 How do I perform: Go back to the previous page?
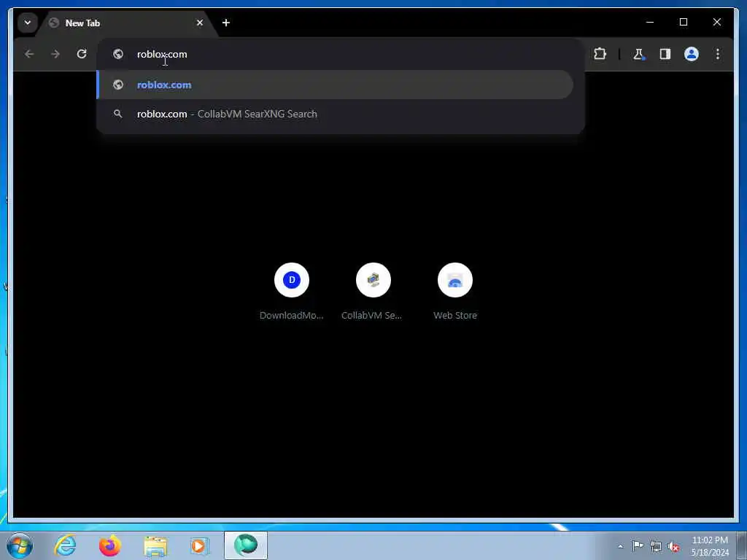click(x=29, y=54)
